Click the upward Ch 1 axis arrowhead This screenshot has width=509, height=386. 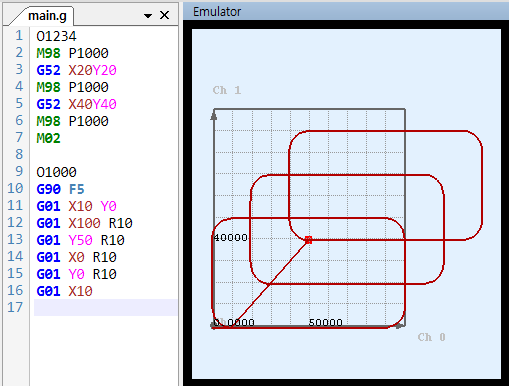click(214, 116)
